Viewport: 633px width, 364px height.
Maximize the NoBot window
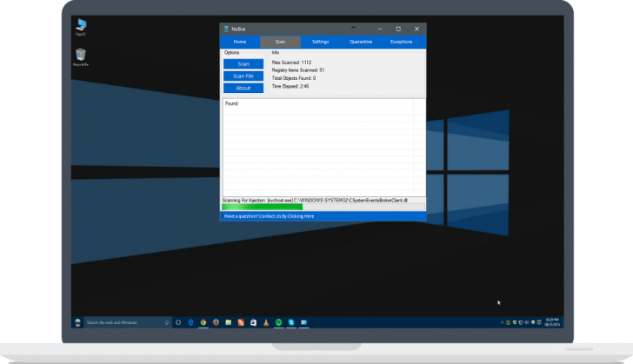pyautogui.click(x=398, y=29)
